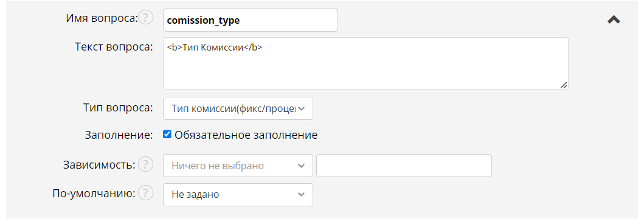Toggle the Обязательное заполнение checkbox
The height and width of the screenshot is (224, 644).
click(x=167, y=135)
